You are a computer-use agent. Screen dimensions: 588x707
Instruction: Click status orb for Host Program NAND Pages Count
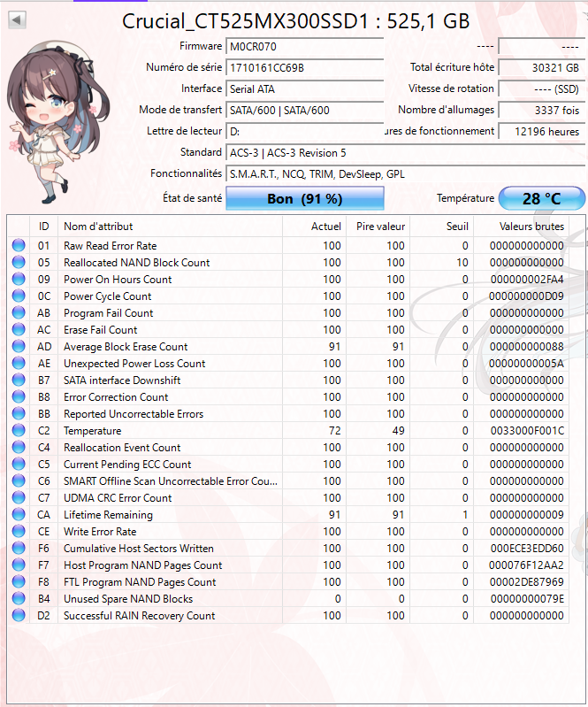coord(19,565)
